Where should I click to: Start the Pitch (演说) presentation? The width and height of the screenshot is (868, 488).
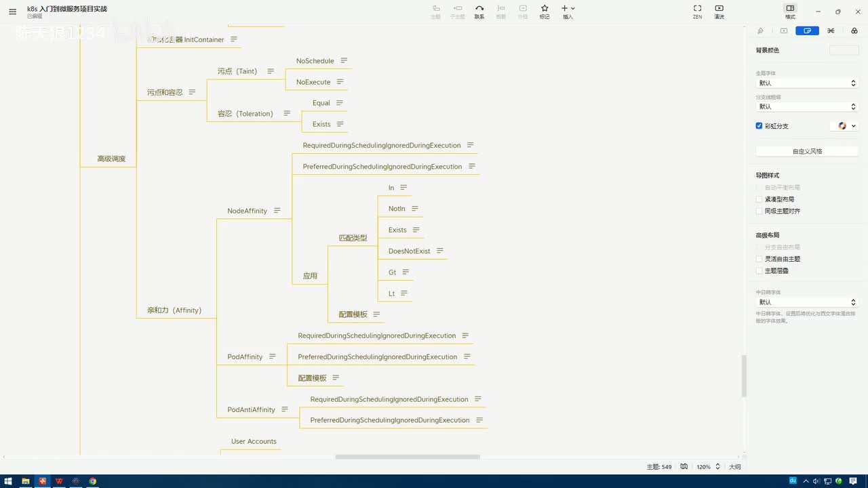[719, 12]
